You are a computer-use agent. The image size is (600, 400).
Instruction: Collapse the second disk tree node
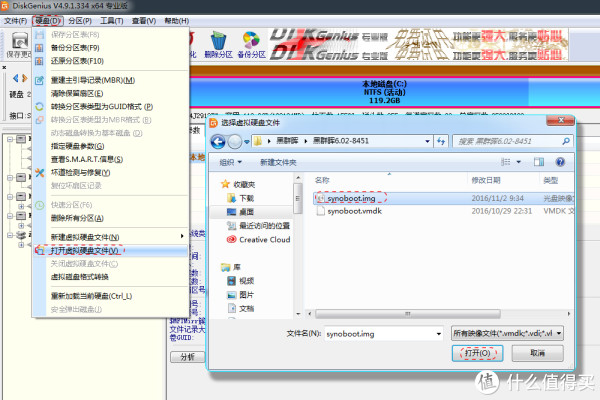(x=10, y=178)
